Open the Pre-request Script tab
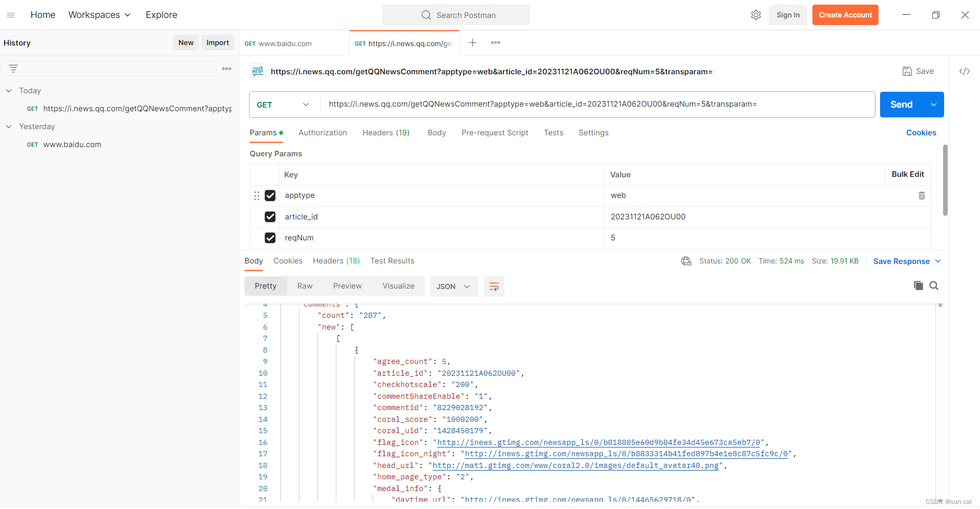The height and width of the screenshot is (509, 980). [495, 133]
